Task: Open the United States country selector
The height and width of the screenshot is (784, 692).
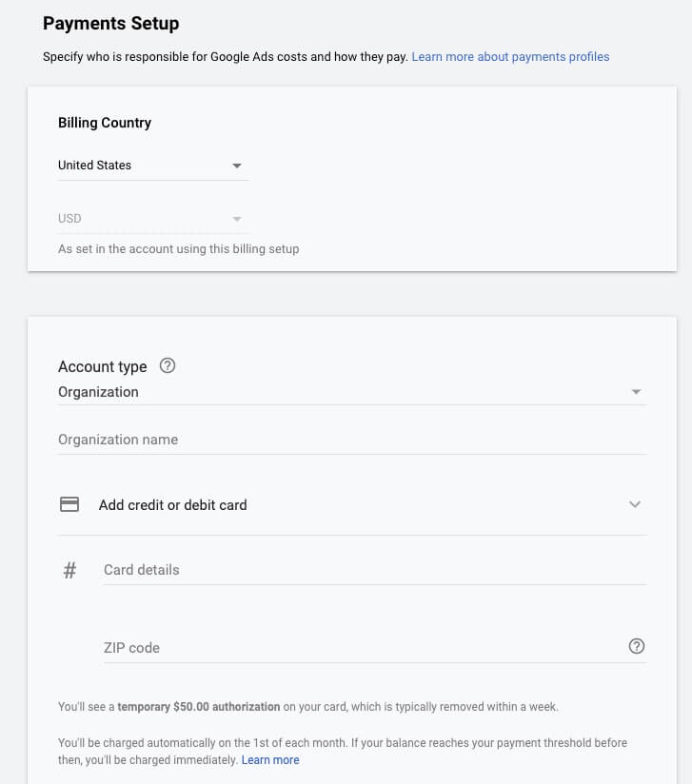Action: (143, 166)
